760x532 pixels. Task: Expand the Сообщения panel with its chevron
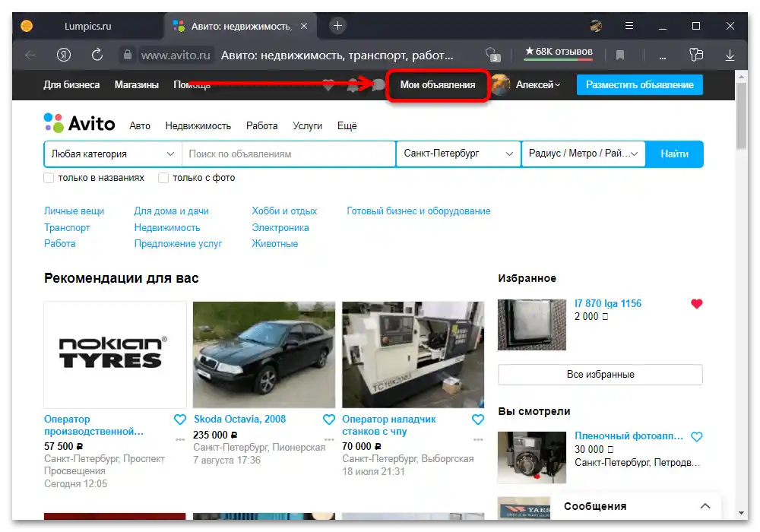coord(705,506)
